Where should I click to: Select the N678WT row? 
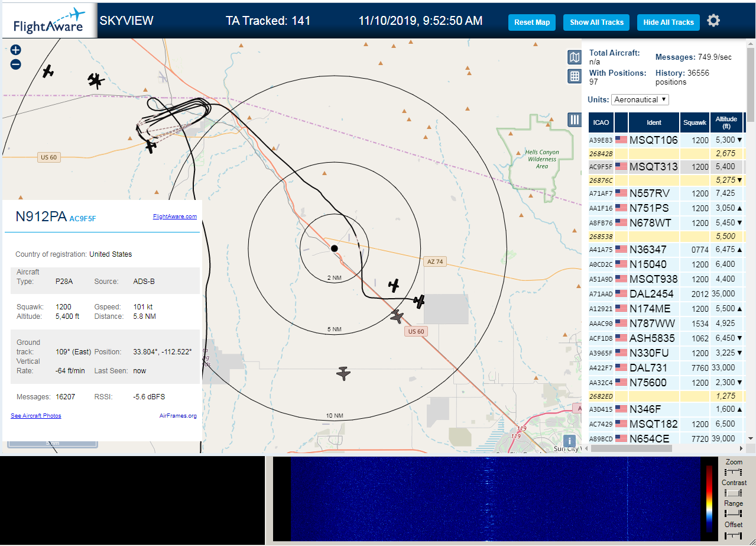point(666,223)
